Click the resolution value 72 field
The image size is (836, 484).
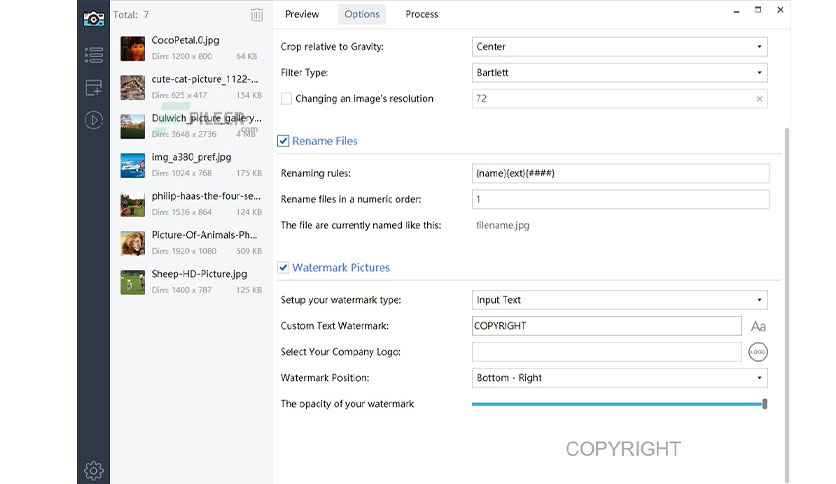tap(620, 99)
